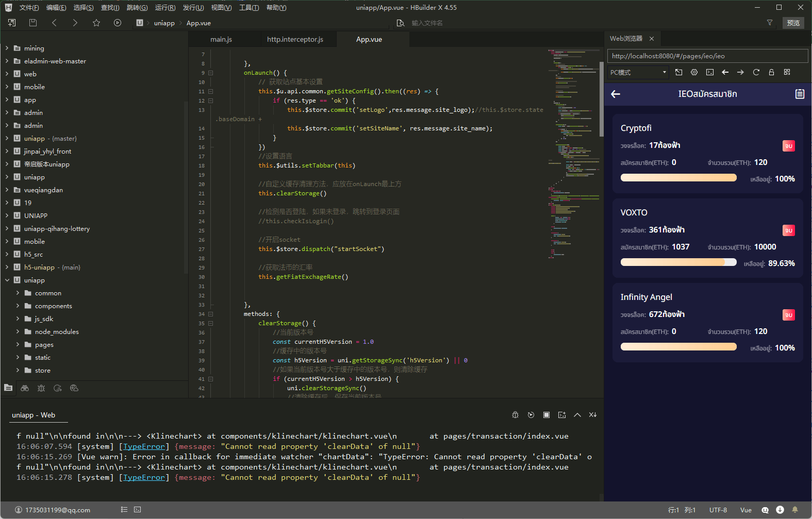Click the VOXTO progress bar
The image size is (812, 519).
coord(678,262)
